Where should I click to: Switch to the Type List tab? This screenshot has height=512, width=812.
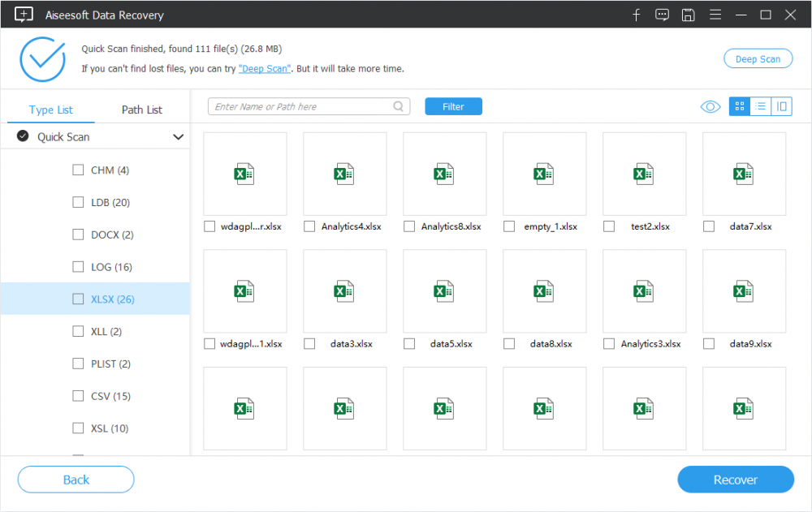(x=50, y=110)
